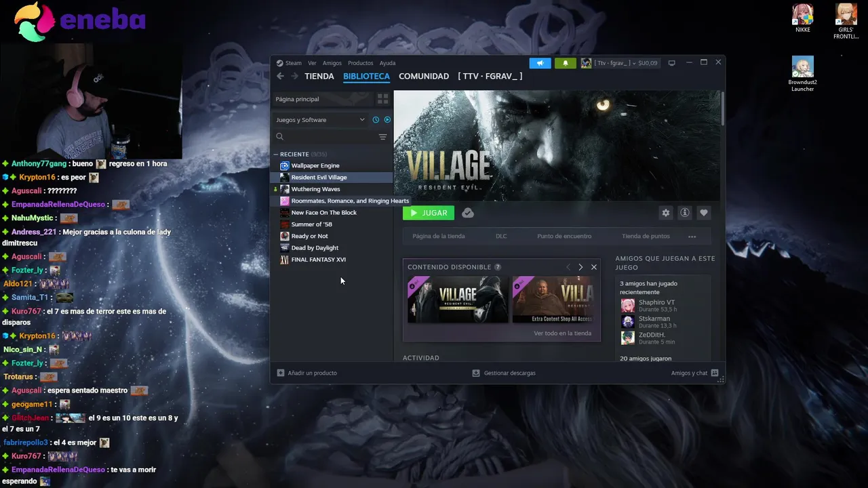Open the Juegos y Software dropdown
Screen dimensions: 868x488
point(320,120)
